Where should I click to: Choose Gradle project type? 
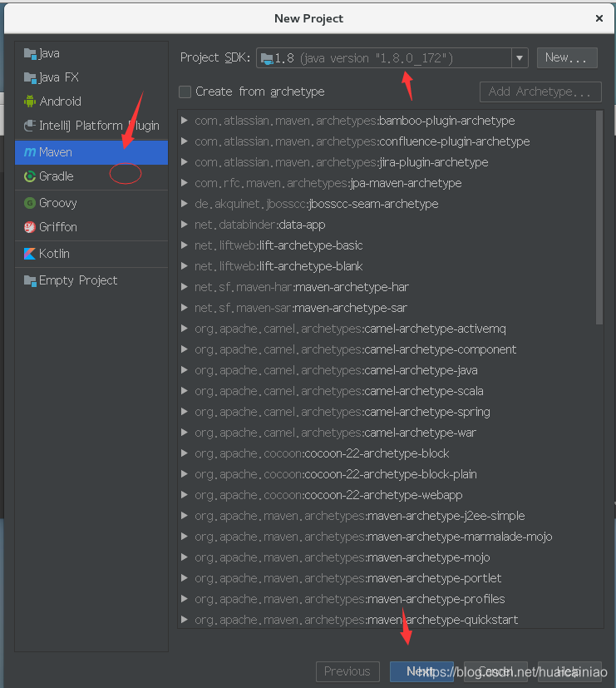[91, 176]
